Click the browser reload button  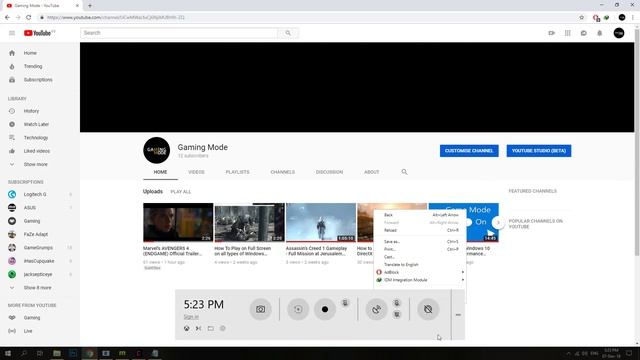(29, 18)
